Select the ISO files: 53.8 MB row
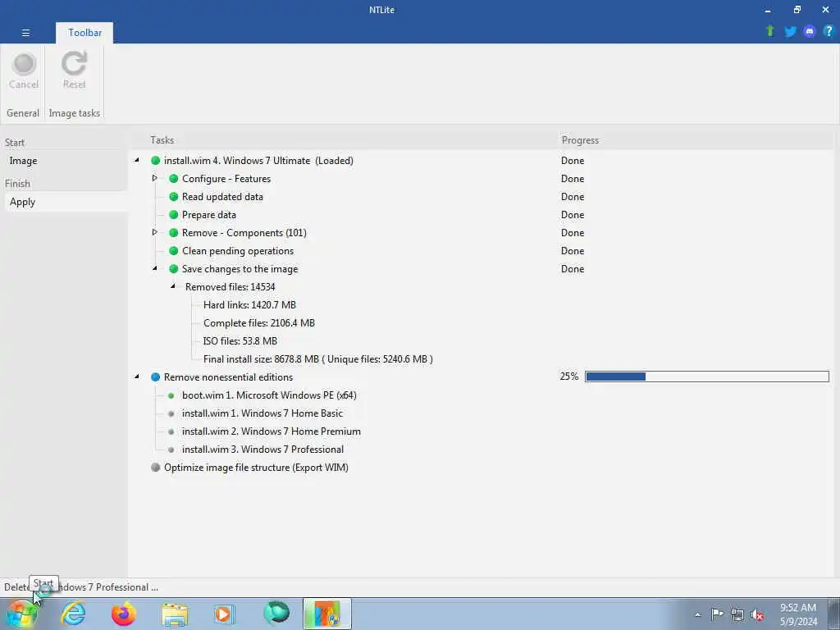 [240, 341]
